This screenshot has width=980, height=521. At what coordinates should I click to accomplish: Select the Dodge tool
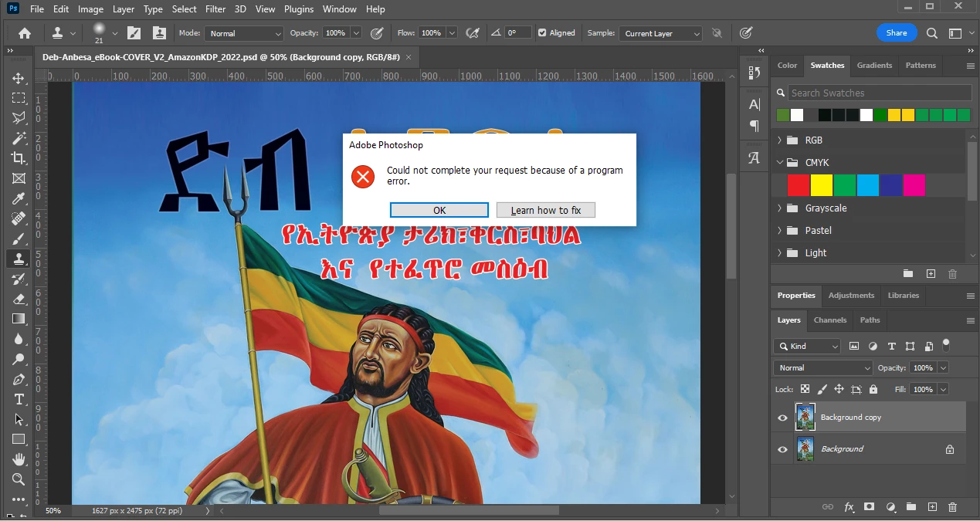click(x=19, y=359)
